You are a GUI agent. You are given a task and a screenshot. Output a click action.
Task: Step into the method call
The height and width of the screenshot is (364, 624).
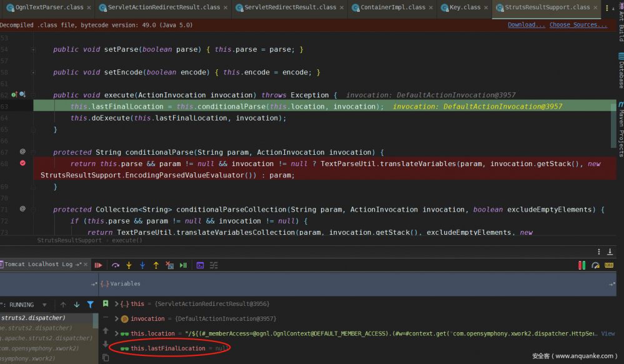pyautogui.click(x=129, y=265)
